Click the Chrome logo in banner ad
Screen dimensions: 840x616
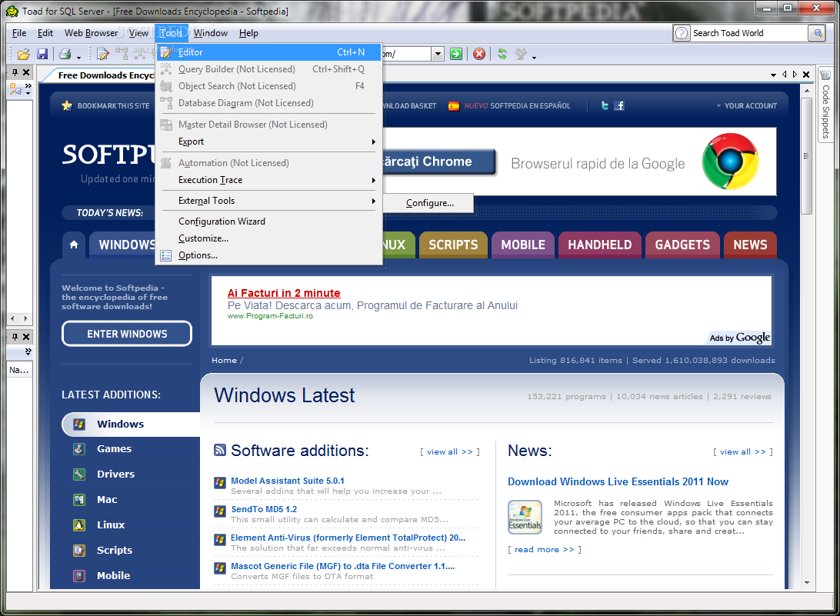[x=731, y=161]
